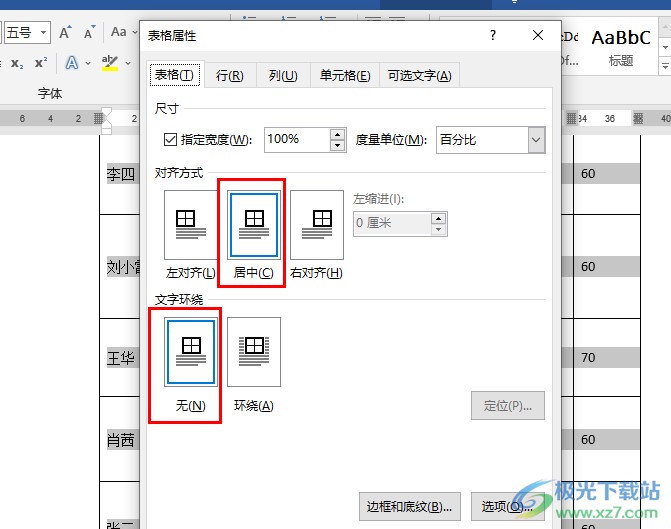
Task: Apply the Heading style AaBbC
Action: 621,47
